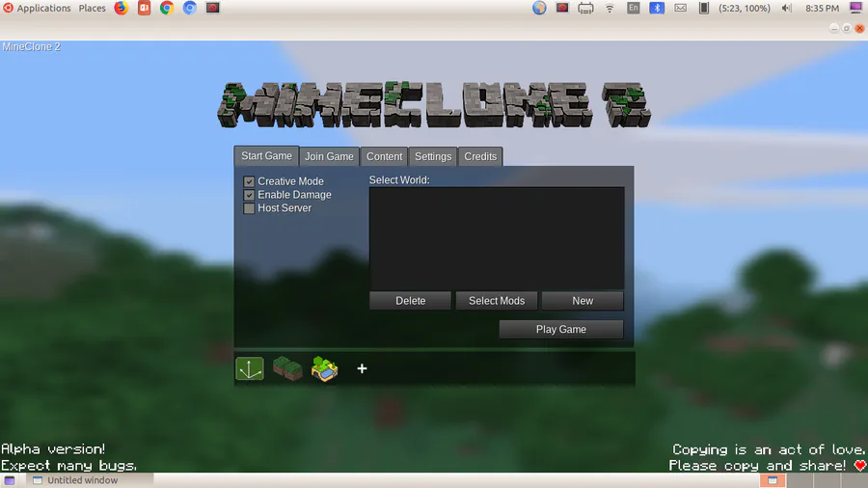Screen dimensions: 868x488
Task: Open the session menu monitor icon
Action: tap(855, 8)
